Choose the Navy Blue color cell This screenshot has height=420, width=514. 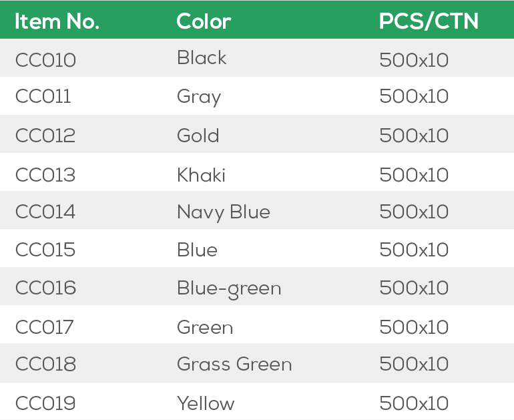tap(223, 212)
